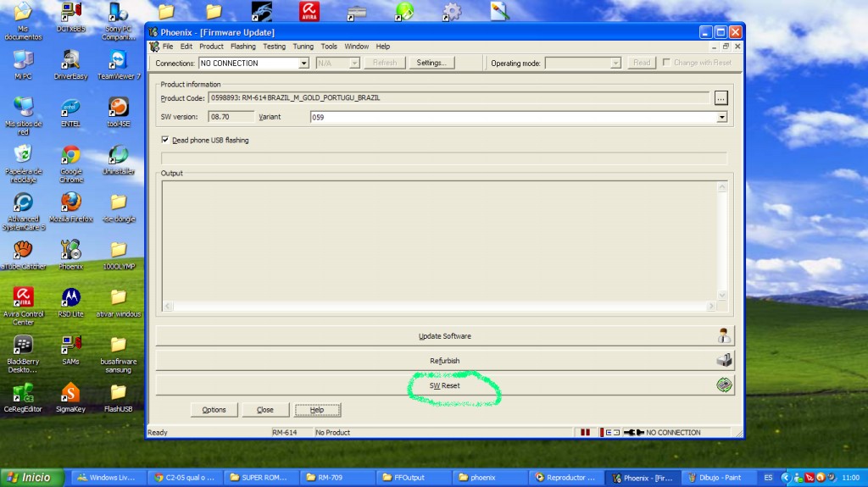868x487 pixels.
Task: Click the SW version field
Action: [x=231, y=117]
